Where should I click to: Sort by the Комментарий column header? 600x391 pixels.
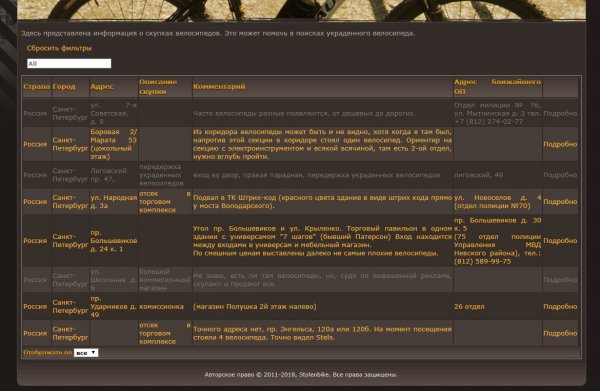(219, 86)
